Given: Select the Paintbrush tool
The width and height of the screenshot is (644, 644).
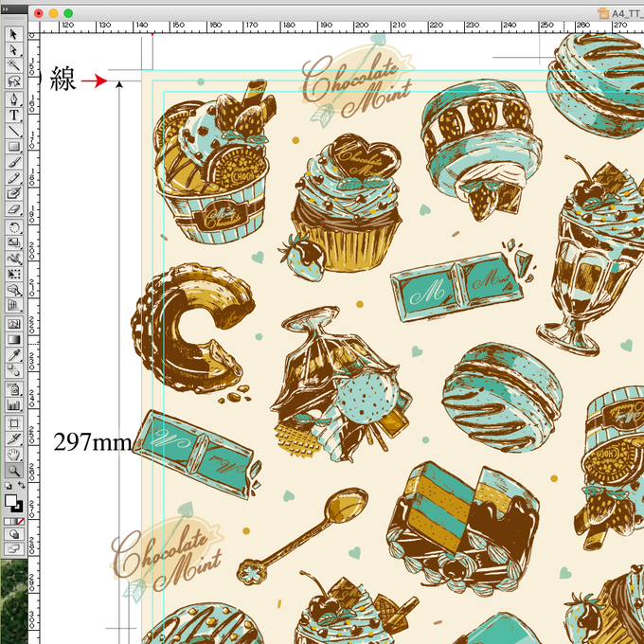Looking at the screenshot, I should point(13,162).
